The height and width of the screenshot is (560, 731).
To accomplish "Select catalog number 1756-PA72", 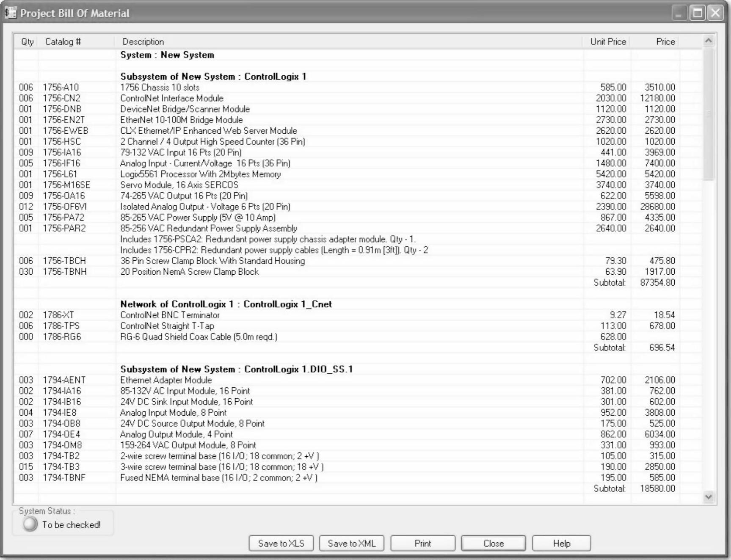I will click(x=63, y=218).
